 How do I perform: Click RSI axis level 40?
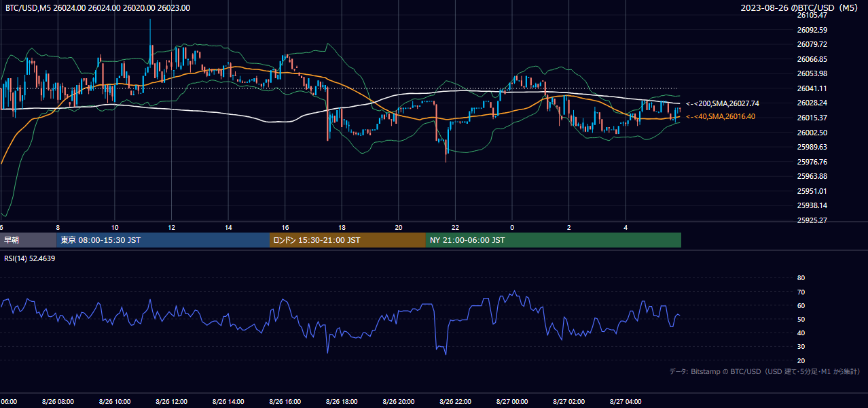801,333
